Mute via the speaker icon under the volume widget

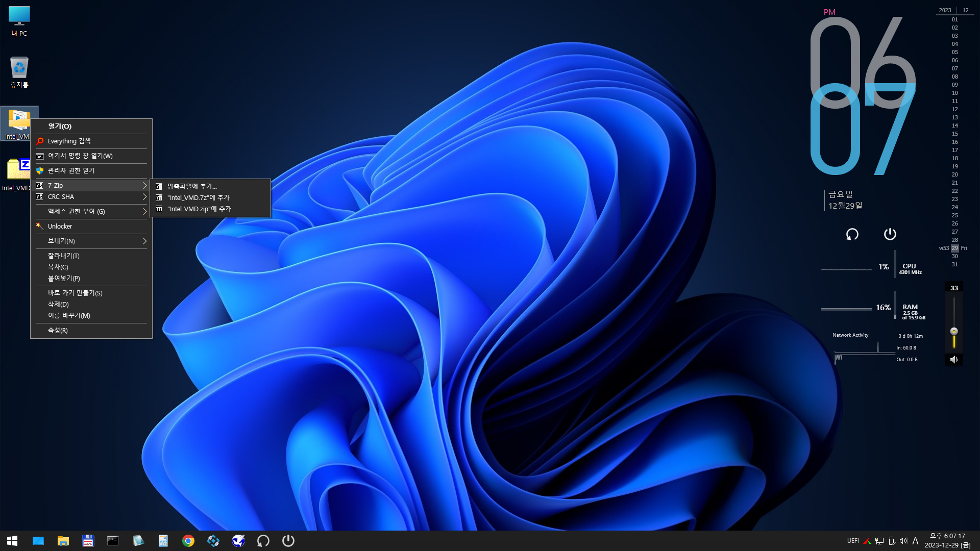(x=953, y=360)
